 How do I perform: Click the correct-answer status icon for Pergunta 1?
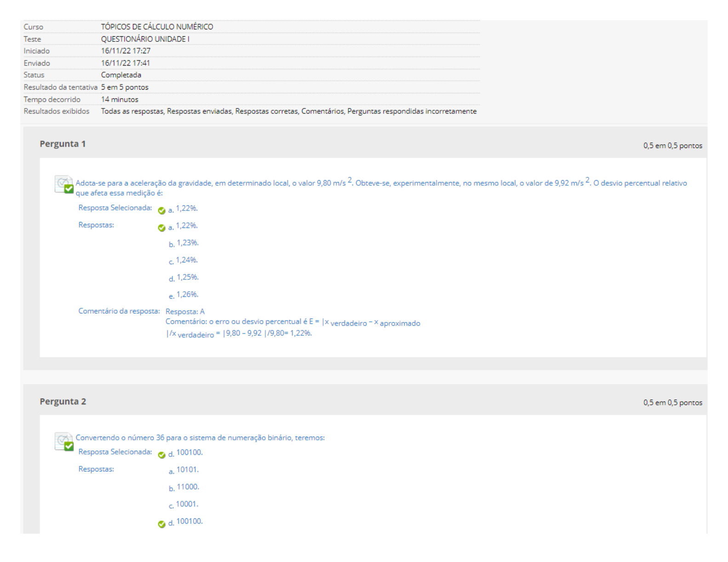click(64, 185)
